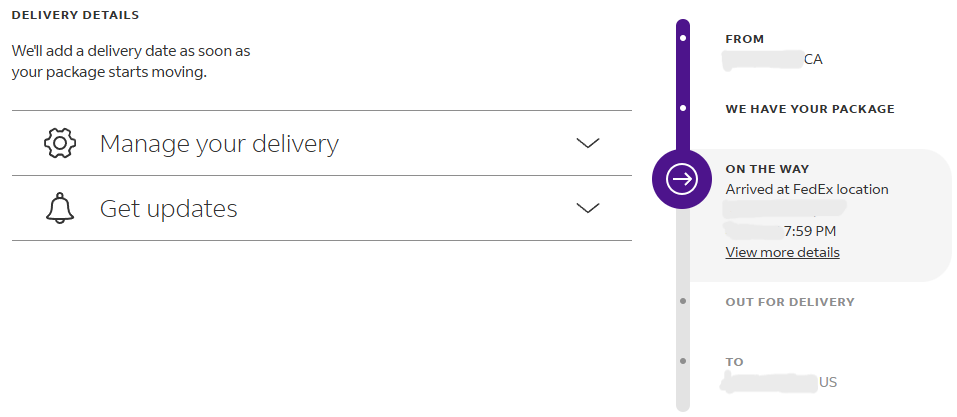957x417 pixels.
Task: Click the purple arrow circle status icon
Action: (x=682, y=179)
